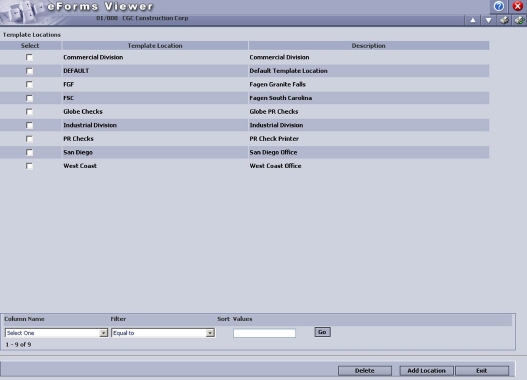Click 'Industrial Division' in the Description column
Viewport: 527px width, 380px height.
[x=276, y=125]
